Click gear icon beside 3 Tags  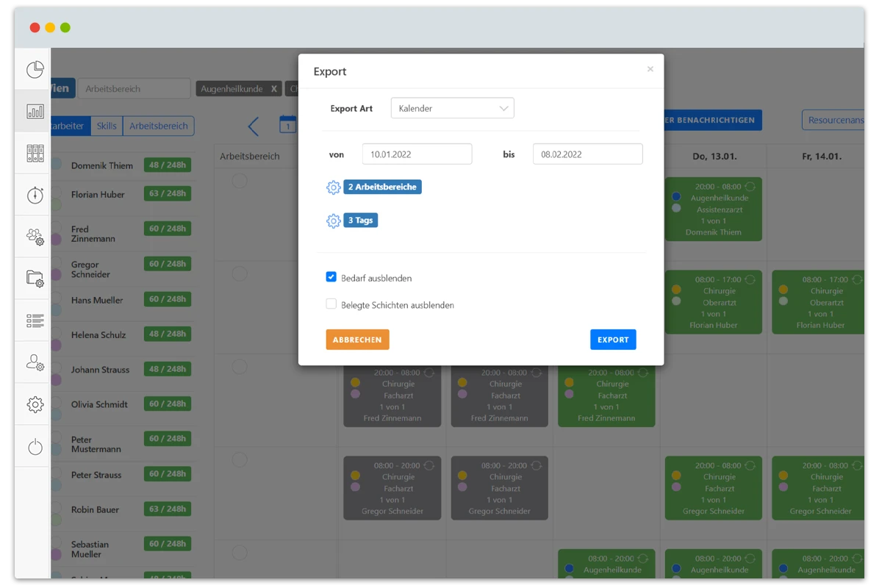coord(333,220)
